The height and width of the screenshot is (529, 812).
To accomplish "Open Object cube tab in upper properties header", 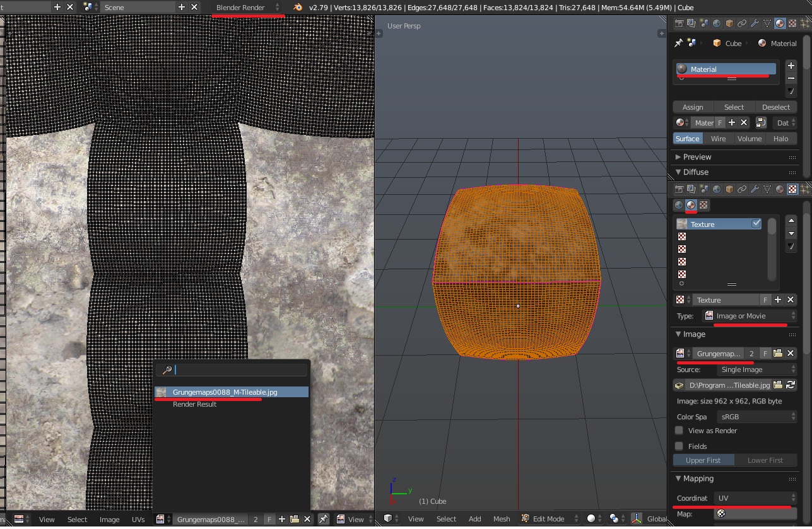I will [x=729, y=23].
